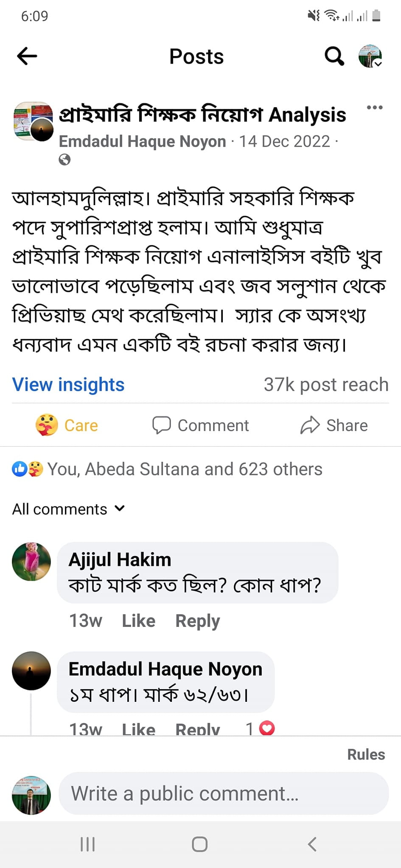Expand the All comments dropdown
Screen dimensions: 401x868
tap(68, 509)
